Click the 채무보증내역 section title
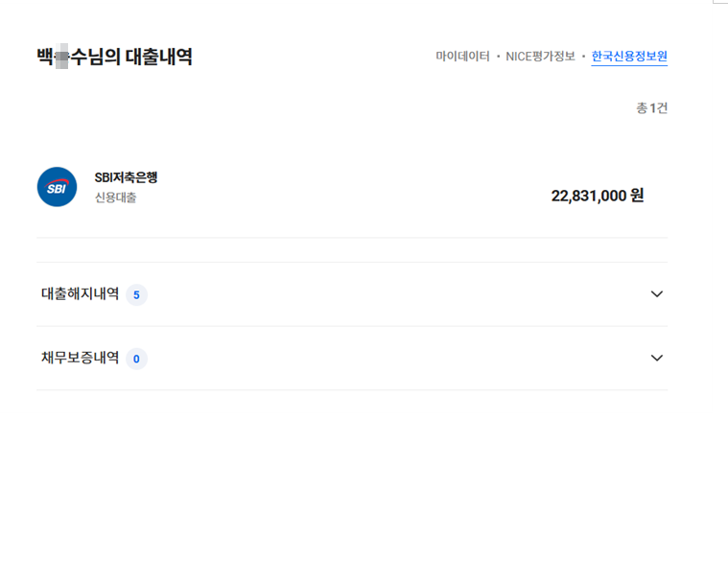Viewport: 728px width, 582px height. (81, 358)
